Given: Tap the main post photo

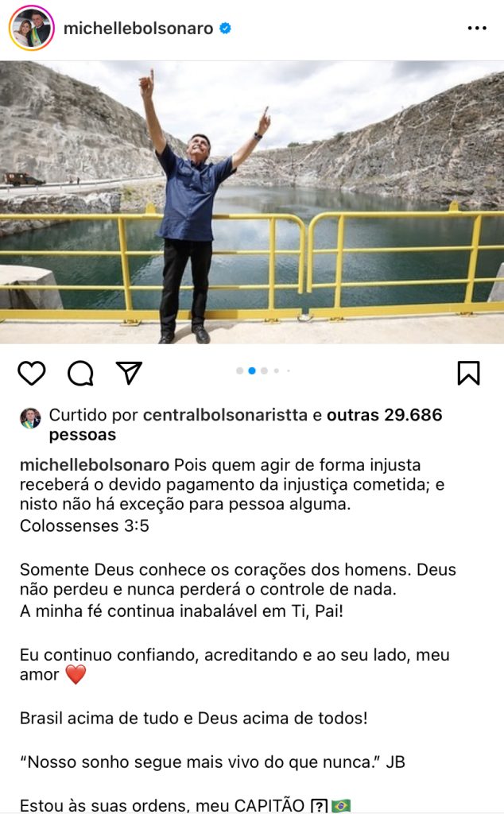Looking at the screenshot, I should click(x=252, y=203).
